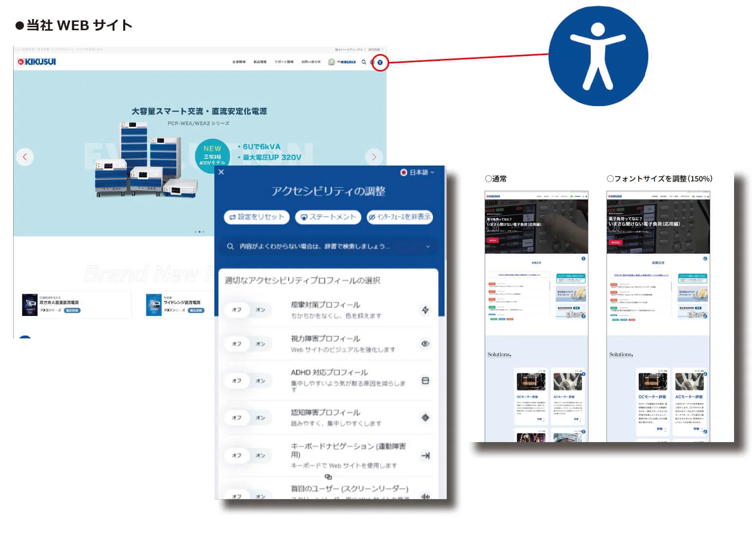Go to the next carousel slide

pos(374,157)
